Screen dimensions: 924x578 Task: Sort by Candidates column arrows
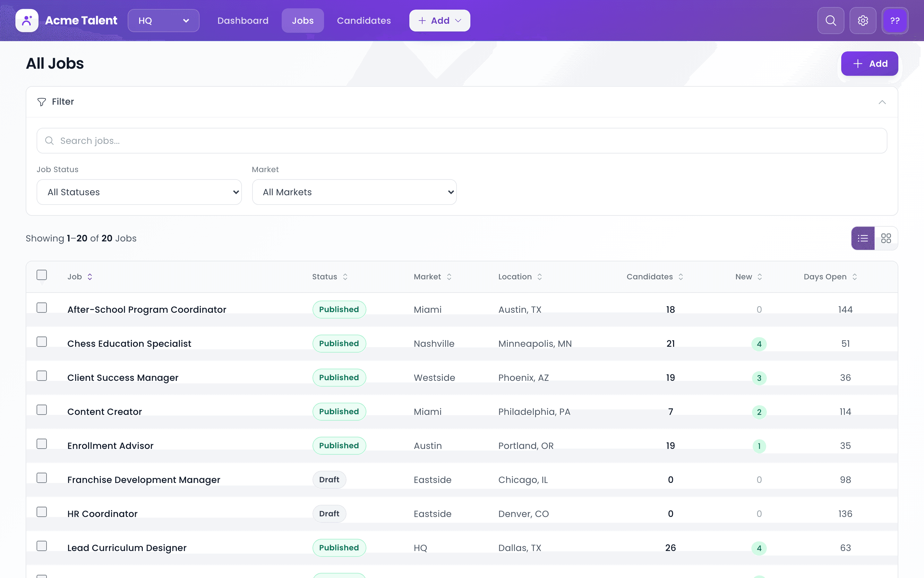681,277
